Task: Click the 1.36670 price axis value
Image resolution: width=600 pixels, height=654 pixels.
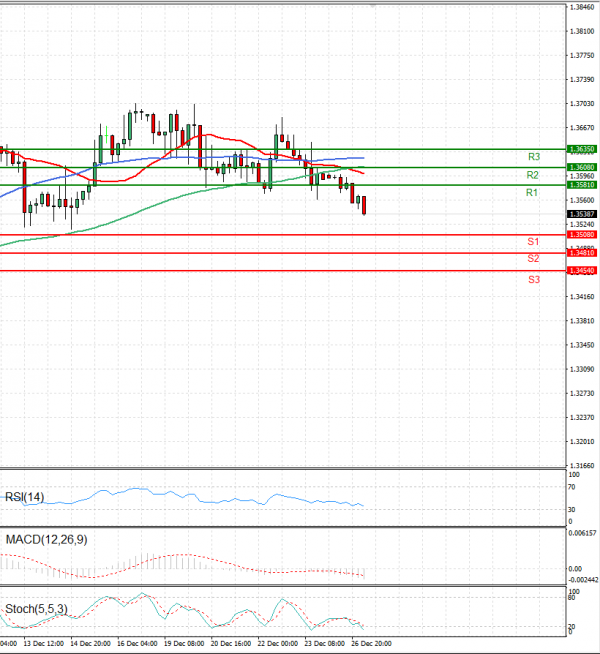Action: [582, 128]
